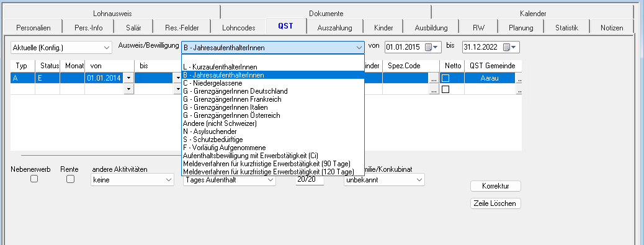Select Aufenthaltsbewilligung mit Erwerbstätigkeit (Ci)
The image size is (644, 245).
coord(273,156)
